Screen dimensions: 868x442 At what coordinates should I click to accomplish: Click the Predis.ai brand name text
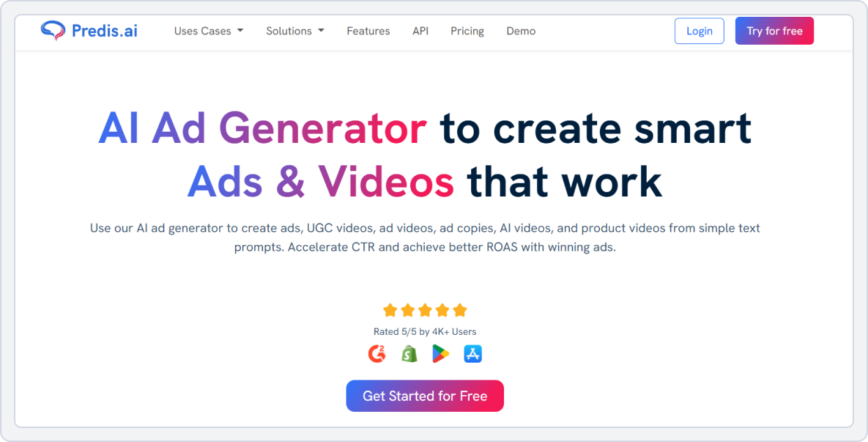[x=104, y=29]
